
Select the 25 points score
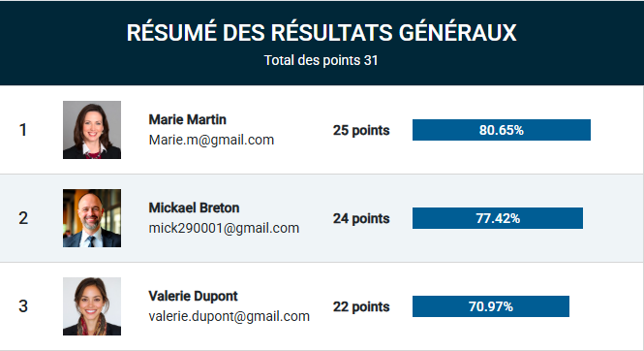361,130
